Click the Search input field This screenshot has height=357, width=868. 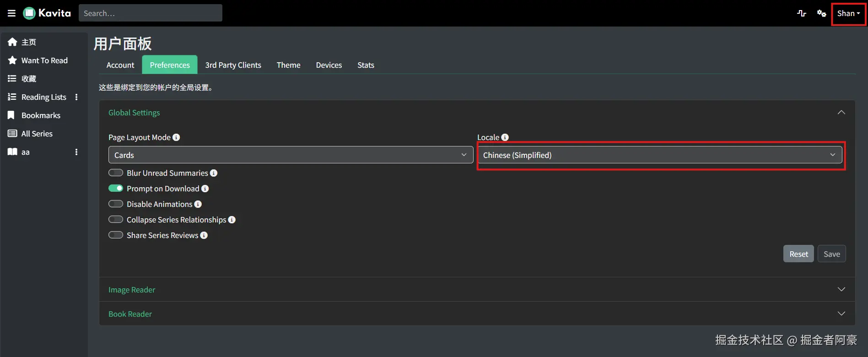click(x=151, y=13)
